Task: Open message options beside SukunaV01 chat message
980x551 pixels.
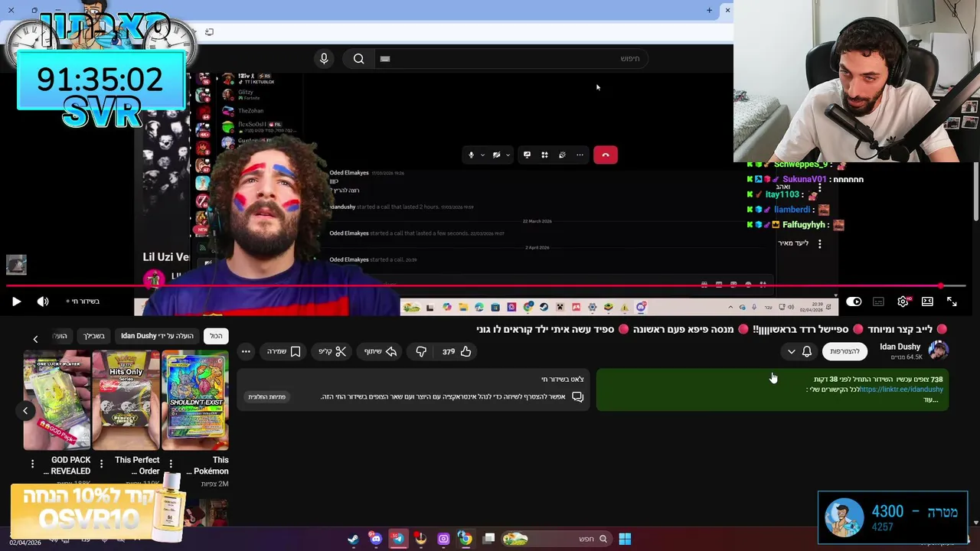Action: tap(819, 187)
